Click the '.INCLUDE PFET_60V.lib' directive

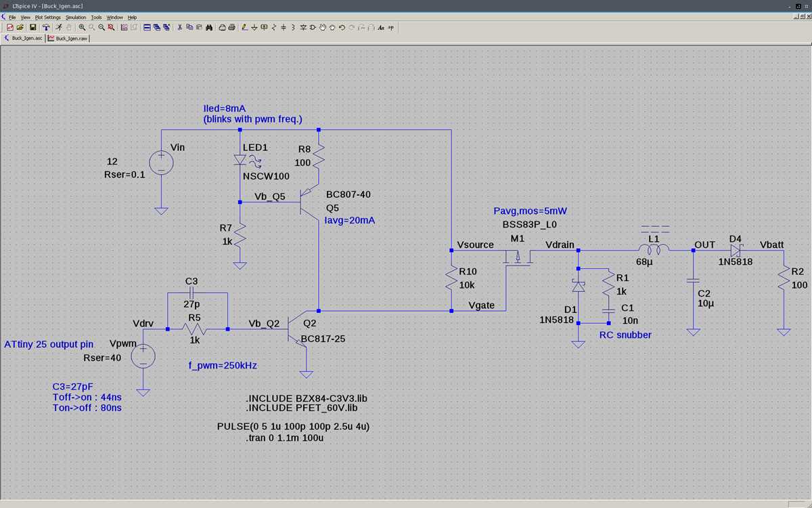(302, 408)
